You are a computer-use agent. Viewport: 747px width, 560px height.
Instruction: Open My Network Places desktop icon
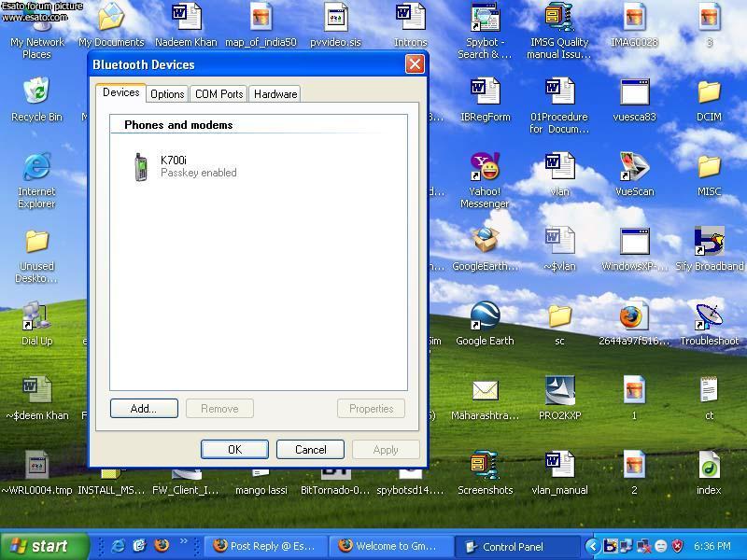36,19
